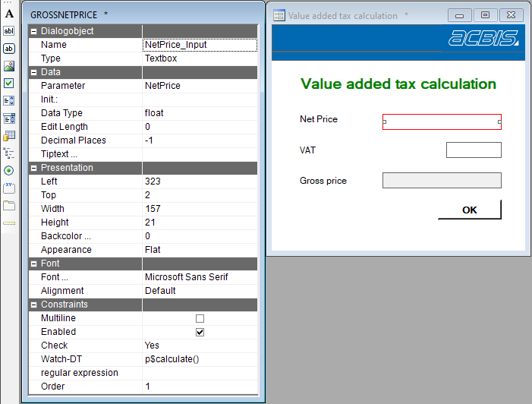532x404 pixels.
Task: Select the textbox tool in toolbox
Action: tap(9, 31)
